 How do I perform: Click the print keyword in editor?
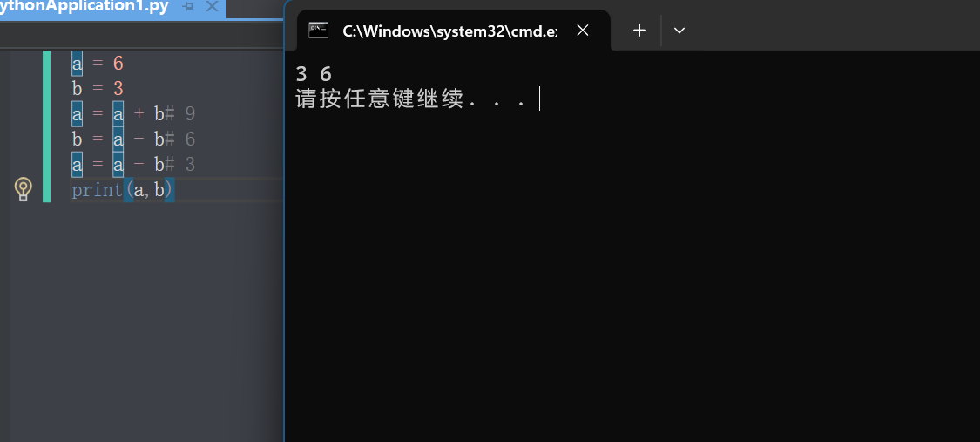(x=98, y=189)
